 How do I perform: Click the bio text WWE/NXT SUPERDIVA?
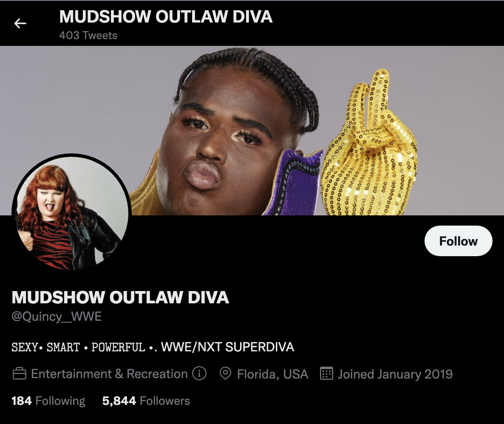(x=227, y=347)
